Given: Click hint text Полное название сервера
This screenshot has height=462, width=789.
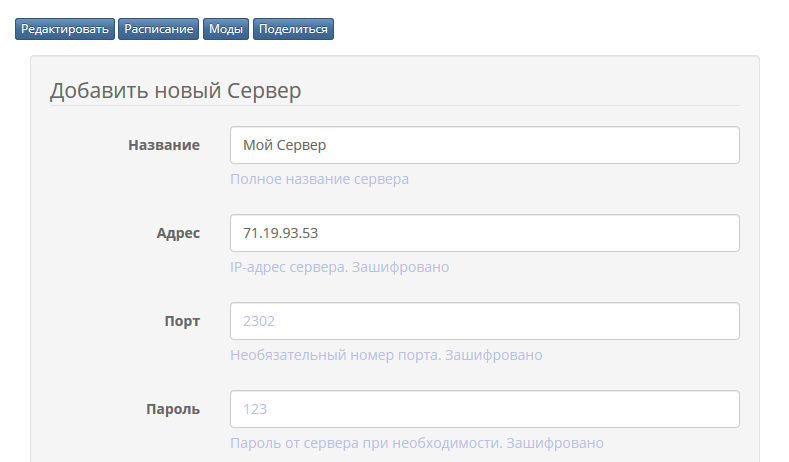Looking at the screenshot, I should [x=320, y=179].
